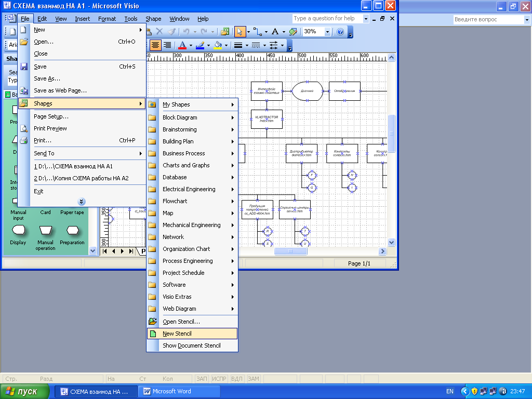Open the zoom 30% dropdown
The width and height of the screenshot is (532, 399).
point(327,32)
